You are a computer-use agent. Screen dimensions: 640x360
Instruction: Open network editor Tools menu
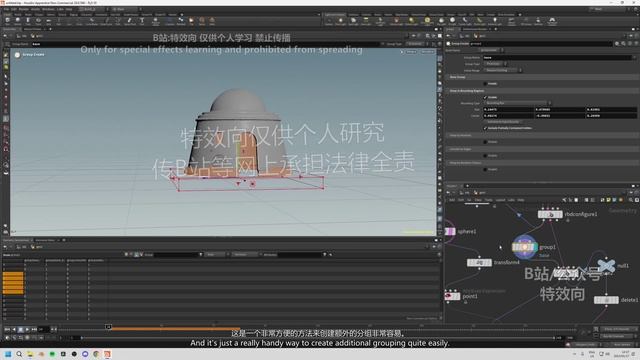point(489,200)
